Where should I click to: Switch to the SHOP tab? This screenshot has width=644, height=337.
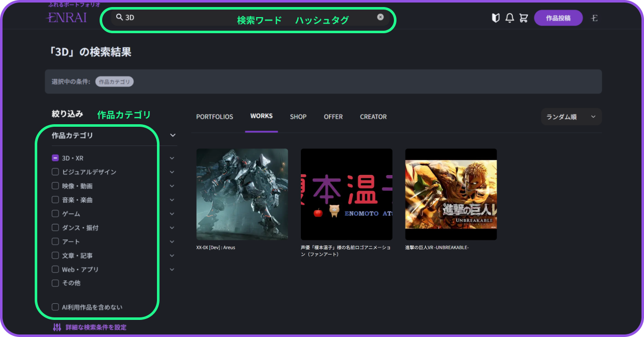[298, 117]
